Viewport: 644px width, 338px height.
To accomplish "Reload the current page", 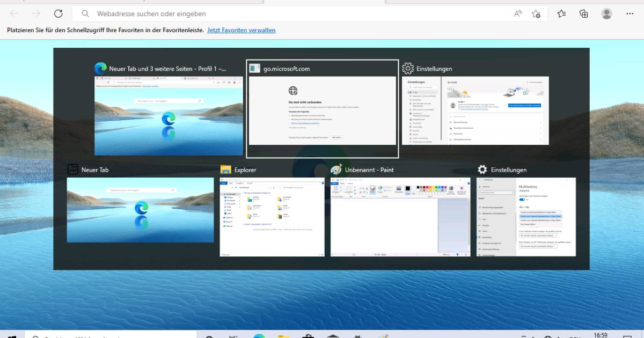I will (x=58, y=13).
